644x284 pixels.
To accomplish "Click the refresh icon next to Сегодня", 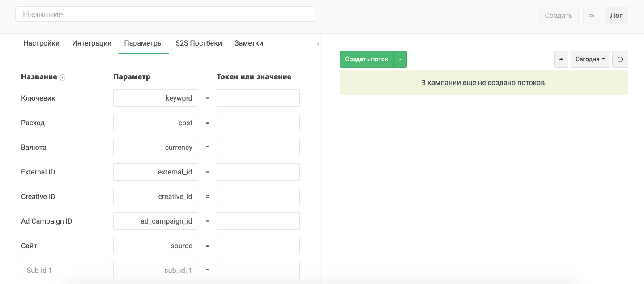I will point(620,59).
